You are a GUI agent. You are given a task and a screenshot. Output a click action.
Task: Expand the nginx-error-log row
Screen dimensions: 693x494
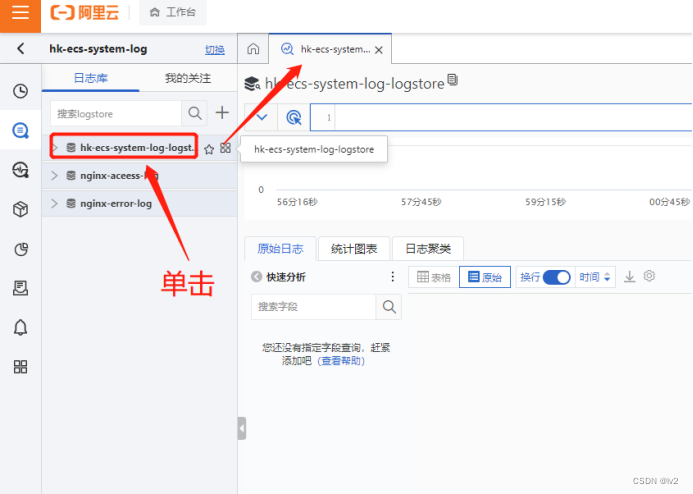tap(54, 203)
